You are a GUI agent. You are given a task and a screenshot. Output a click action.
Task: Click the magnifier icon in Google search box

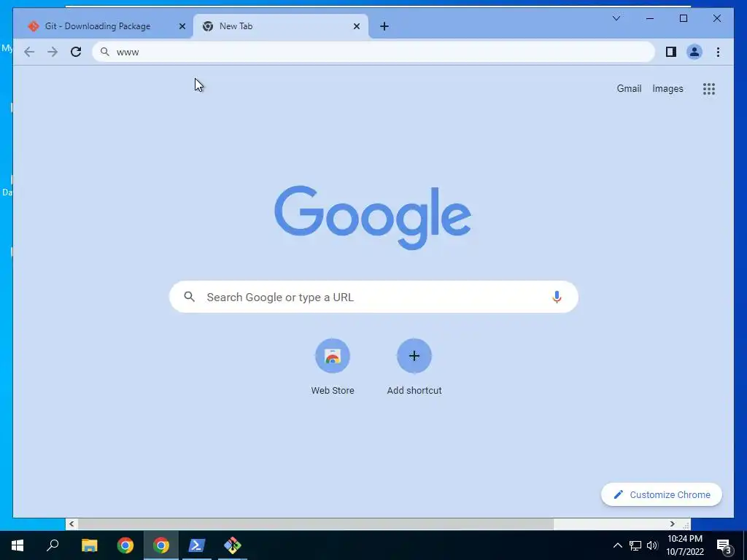[189, 297]
